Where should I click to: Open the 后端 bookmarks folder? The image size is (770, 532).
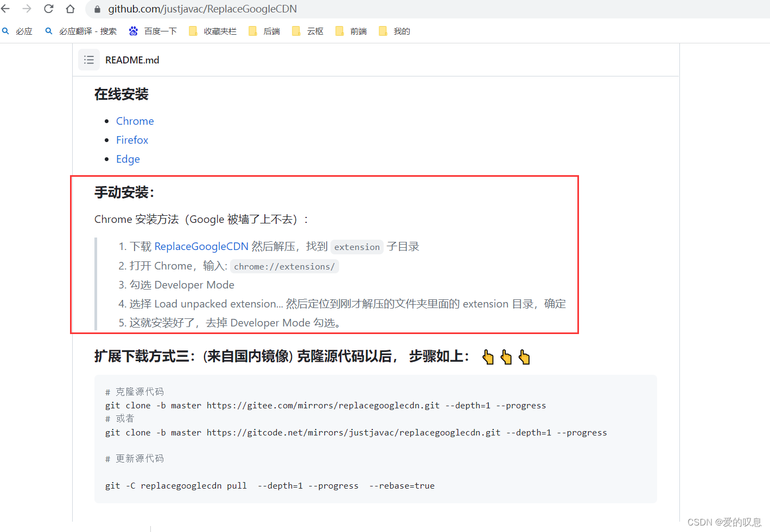[x=264, y=31]
